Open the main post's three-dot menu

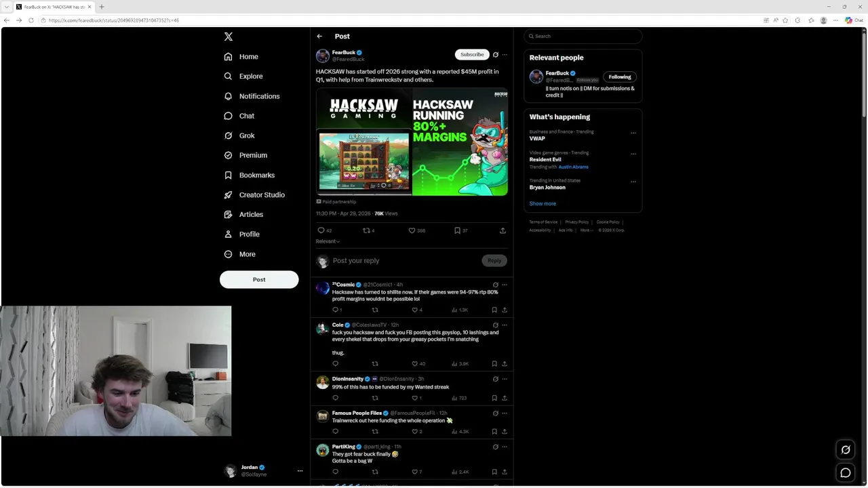tap(505, 55)
